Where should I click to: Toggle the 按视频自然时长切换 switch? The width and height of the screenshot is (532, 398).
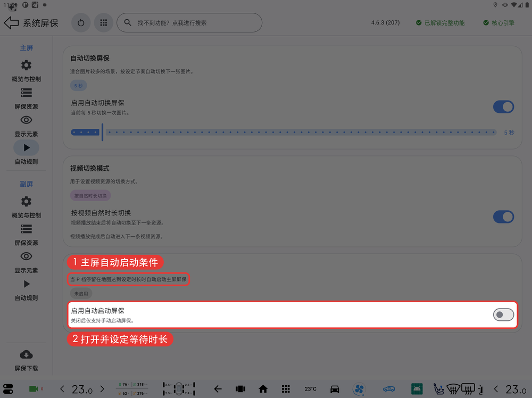503,217
